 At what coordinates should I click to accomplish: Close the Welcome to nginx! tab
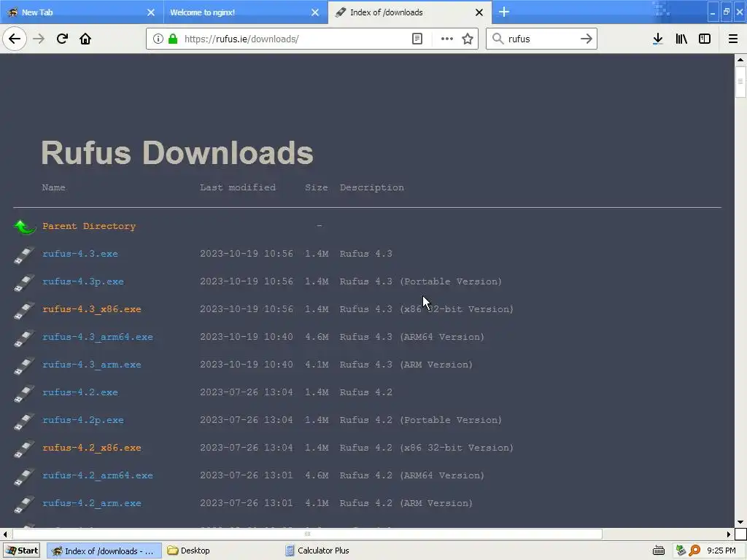[315, 12]
